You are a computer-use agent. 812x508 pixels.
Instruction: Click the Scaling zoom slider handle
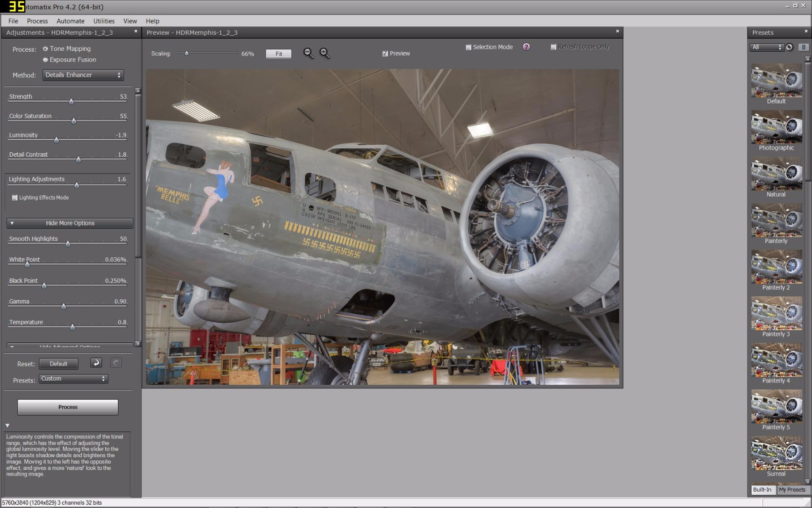[187, 53]
